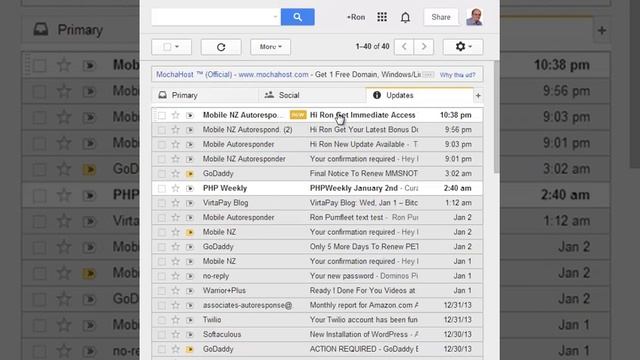Open the More actions dropdown
This screenshot has width=640, height=360.
pos(270,47)
